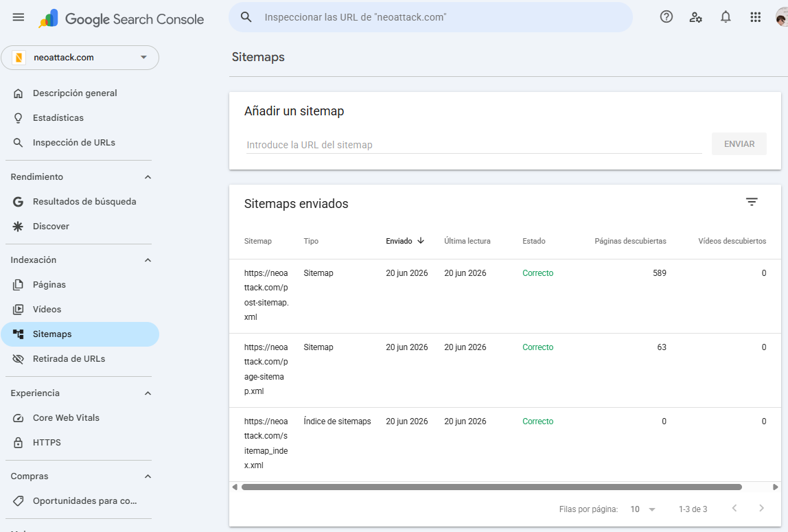Open the Discover report in sidebar
The width and height of the screenshot is (788, 532).
pyautogui.click(x=80, y=227)
